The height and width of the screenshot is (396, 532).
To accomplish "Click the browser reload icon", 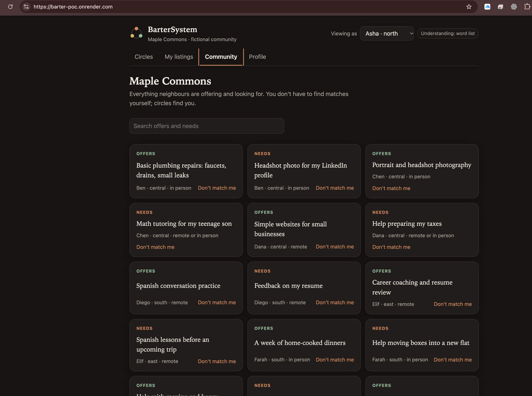I will (10, 6).
